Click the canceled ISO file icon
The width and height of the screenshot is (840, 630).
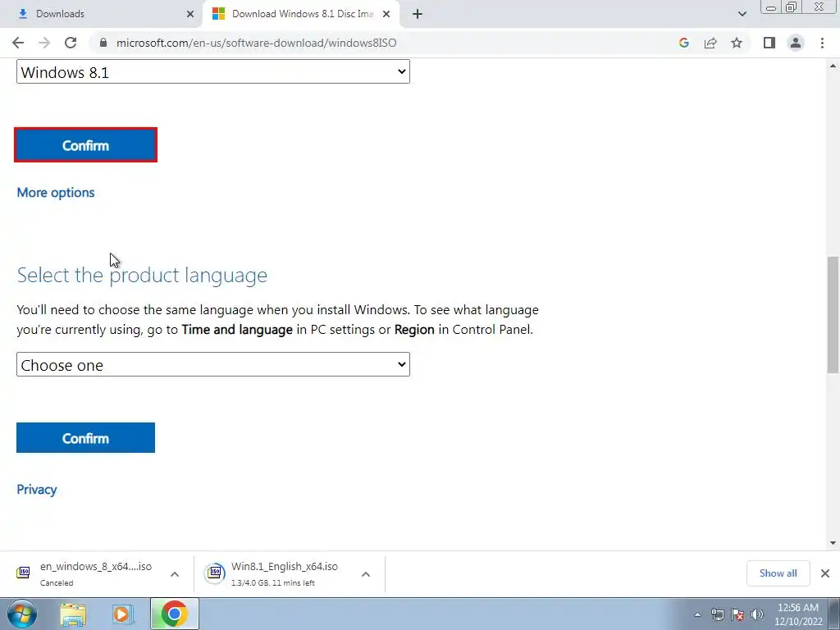tap(23, 573)
